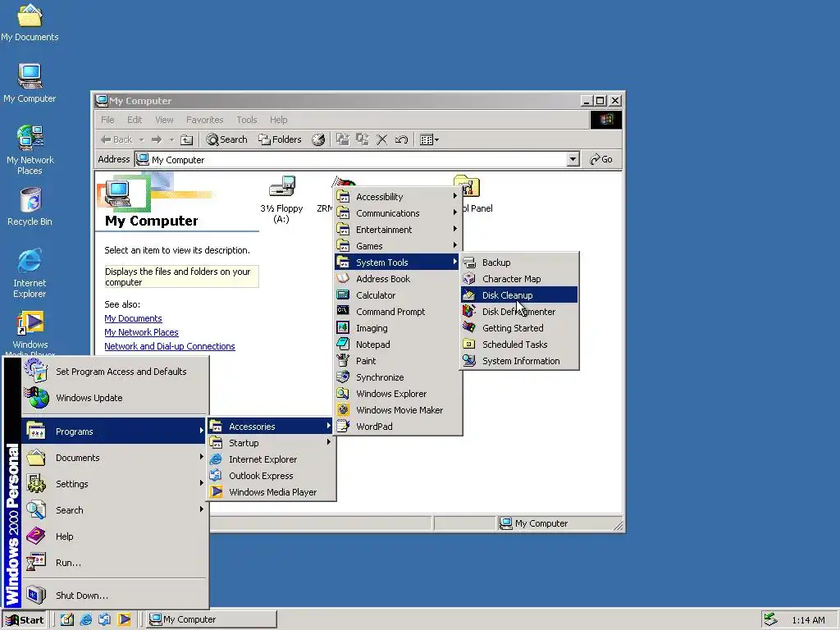Image resolution: width=840 pixels, height=630 pixels.
Task: Click the Folders toolbar button
Action: pos(281,139)
